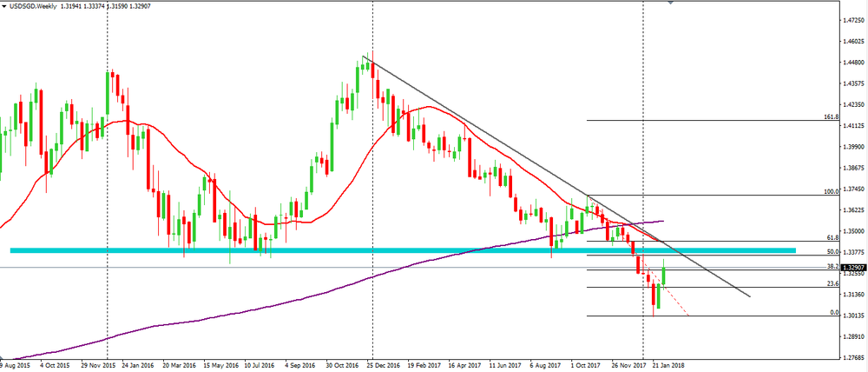Screen dimensions: 868x372
Task: Click the Fibonacci 0.0 level label
Action: tap(835, 312)
